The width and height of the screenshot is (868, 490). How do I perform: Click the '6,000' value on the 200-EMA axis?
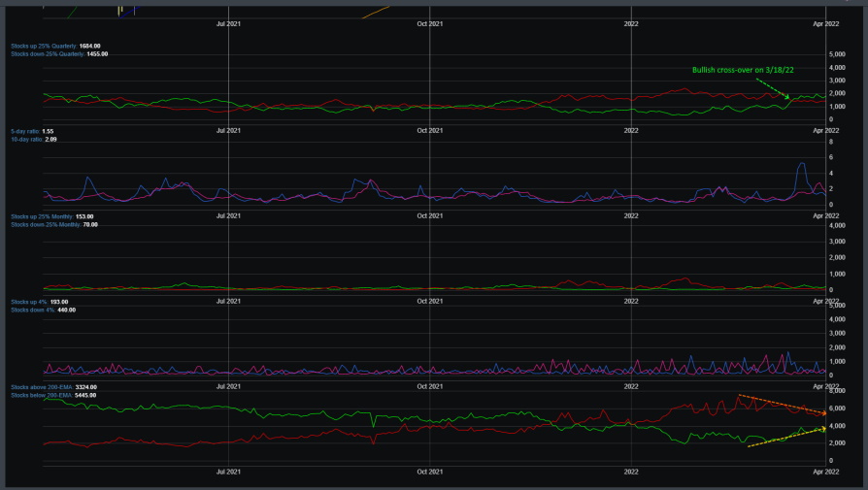pos(837,408)
